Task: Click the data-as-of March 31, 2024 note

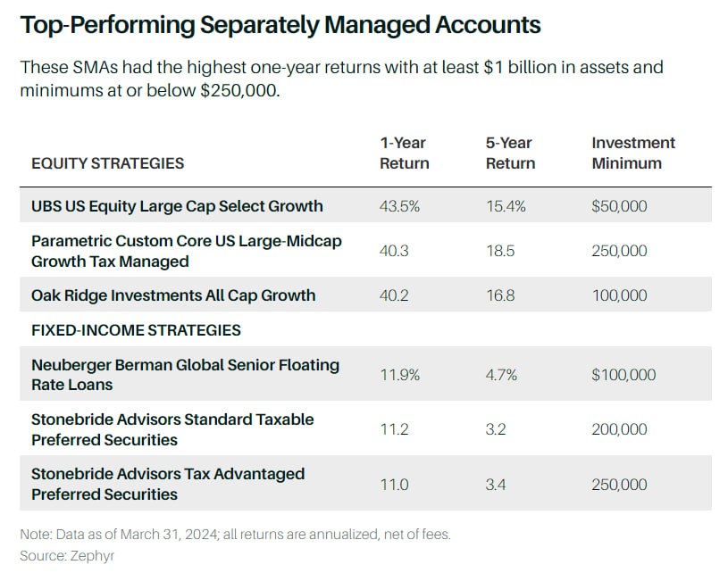Action: pyautogui.click(x=235, y=535)
